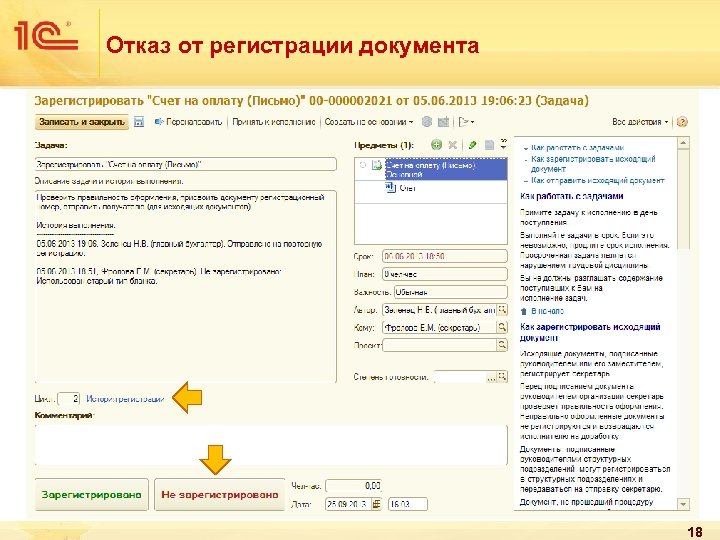Click the Перенаправить (redirect) toolbar command
720x540 pixels.
189,122
